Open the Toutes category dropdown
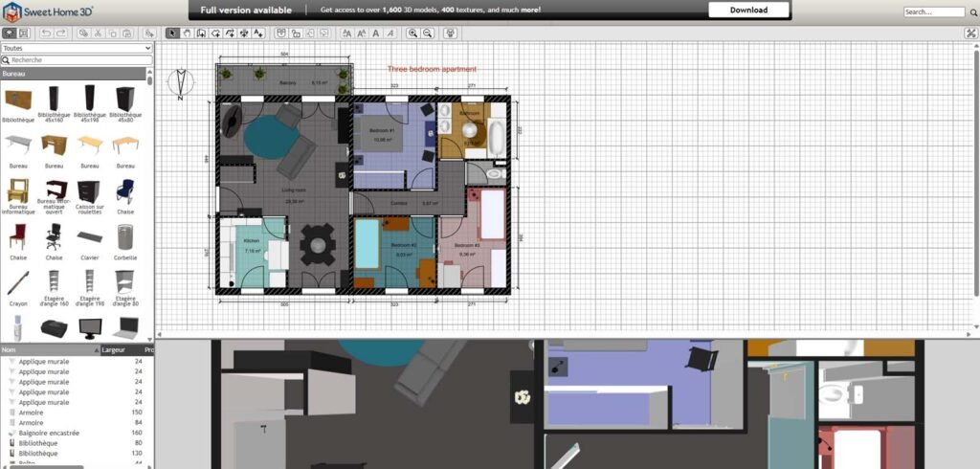 tap(77, 48)
